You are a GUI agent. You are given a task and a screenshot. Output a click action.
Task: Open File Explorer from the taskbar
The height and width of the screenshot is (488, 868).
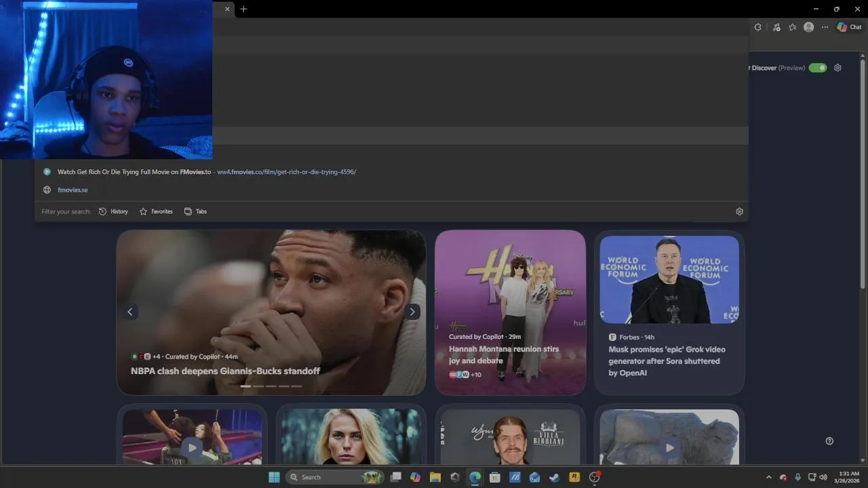435,477
